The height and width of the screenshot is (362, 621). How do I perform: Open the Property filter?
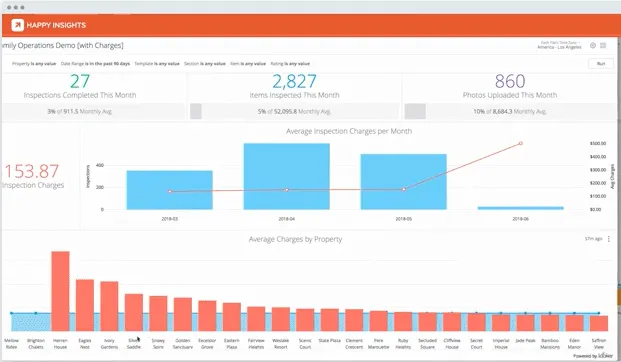coord(34,63)
